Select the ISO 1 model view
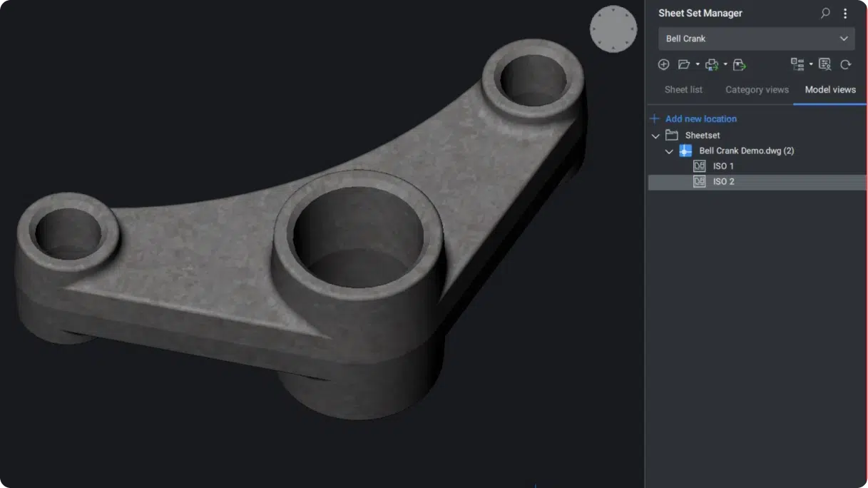The height and width of the screenshot is (488, 868). click(x=723, y=166)
